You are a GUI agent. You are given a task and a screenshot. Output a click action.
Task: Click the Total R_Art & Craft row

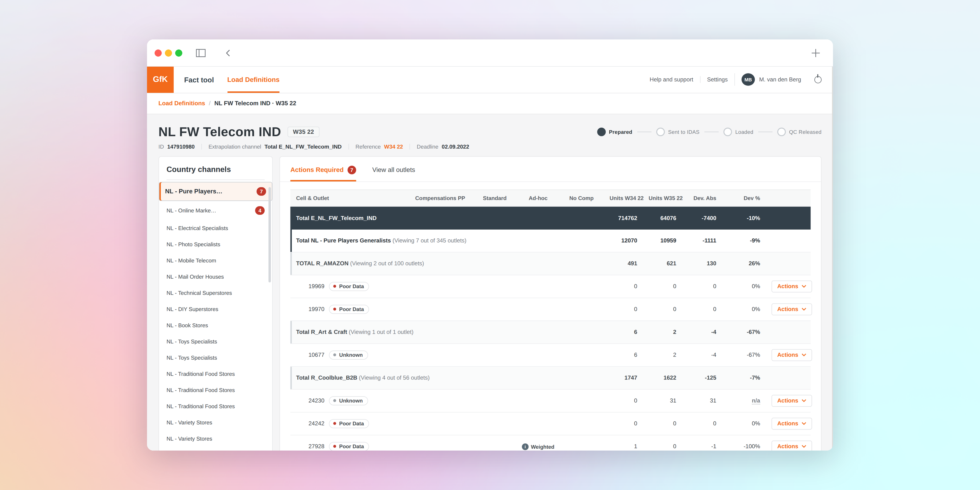[551, 332]
